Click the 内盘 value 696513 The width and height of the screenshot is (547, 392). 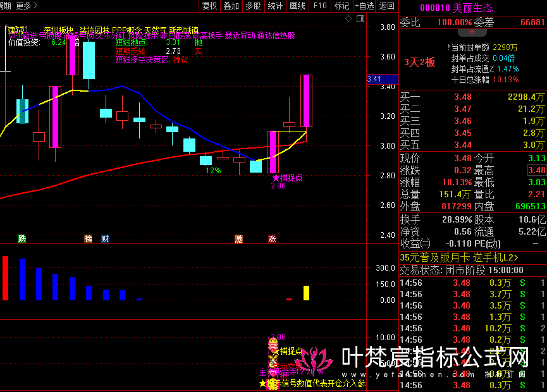click(531, 206)
